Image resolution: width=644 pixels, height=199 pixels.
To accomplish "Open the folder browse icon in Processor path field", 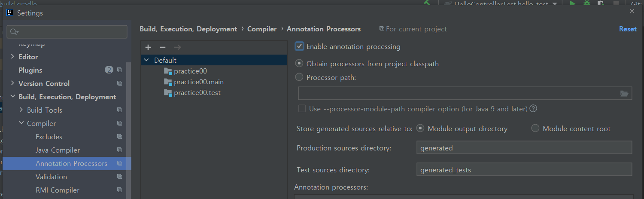I will click(x=624, y=93).
